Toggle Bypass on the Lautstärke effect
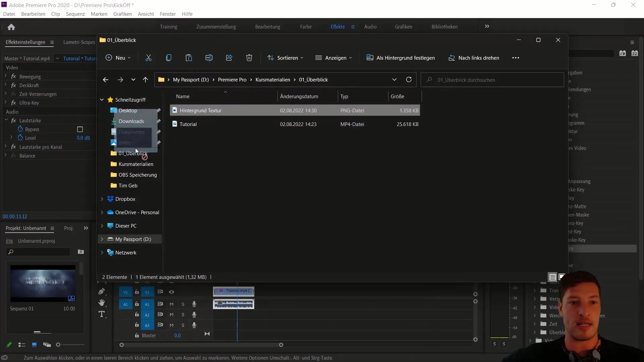The width and height of the screenshot is (644, 362). tap(79, 129)
